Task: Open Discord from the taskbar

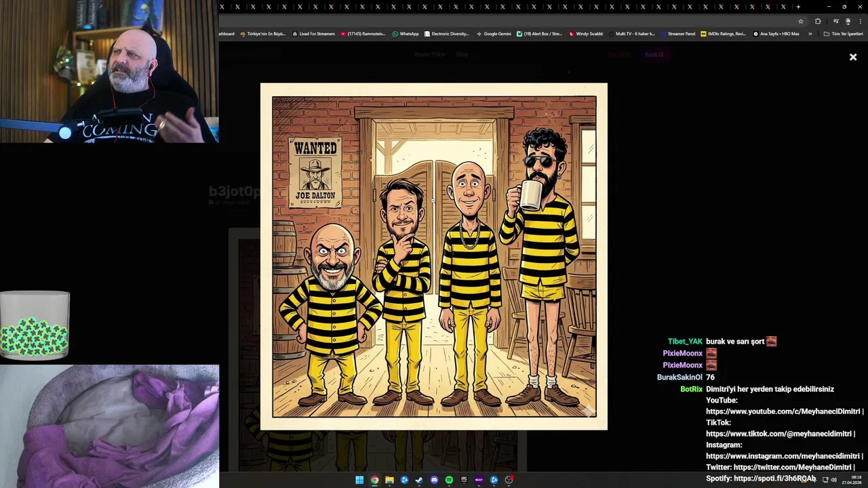Action: (434, 480)
